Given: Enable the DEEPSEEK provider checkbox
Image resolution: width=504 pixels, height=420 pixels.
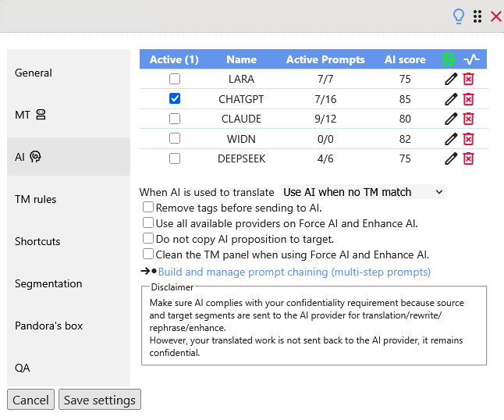Looking at the screenshot, I should pos(175,158).
